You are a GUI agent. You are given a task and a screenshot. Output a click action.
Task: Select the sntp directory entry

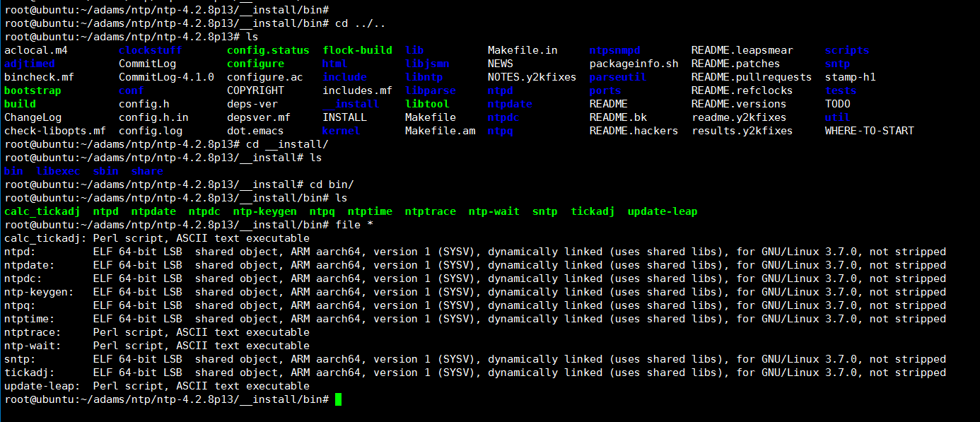[837, 63]
